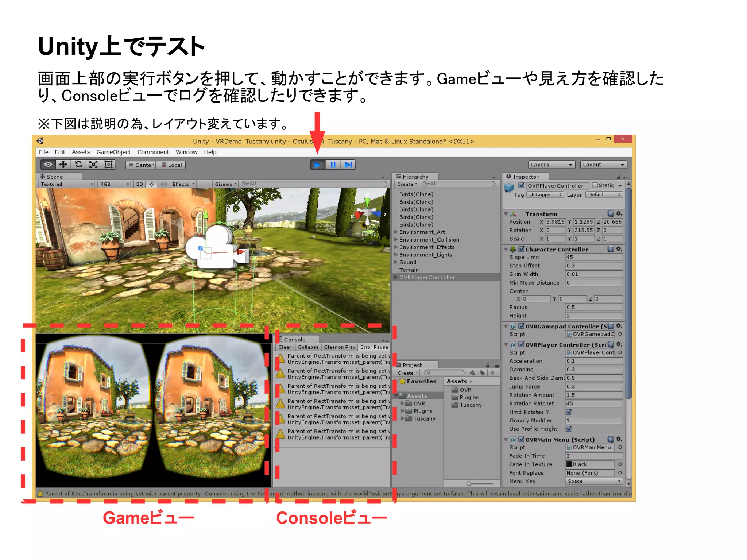Open the Tag Untagged dropdown

(x=545, y=195)
